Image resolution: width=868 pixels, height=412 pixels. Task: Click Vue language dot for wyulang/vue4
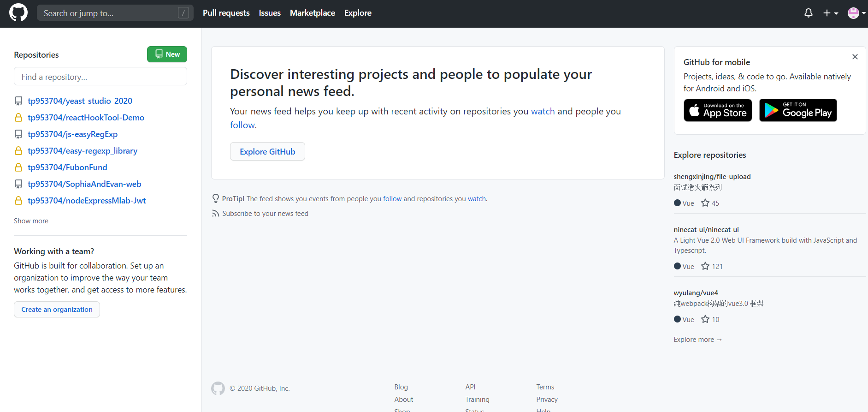677,319
